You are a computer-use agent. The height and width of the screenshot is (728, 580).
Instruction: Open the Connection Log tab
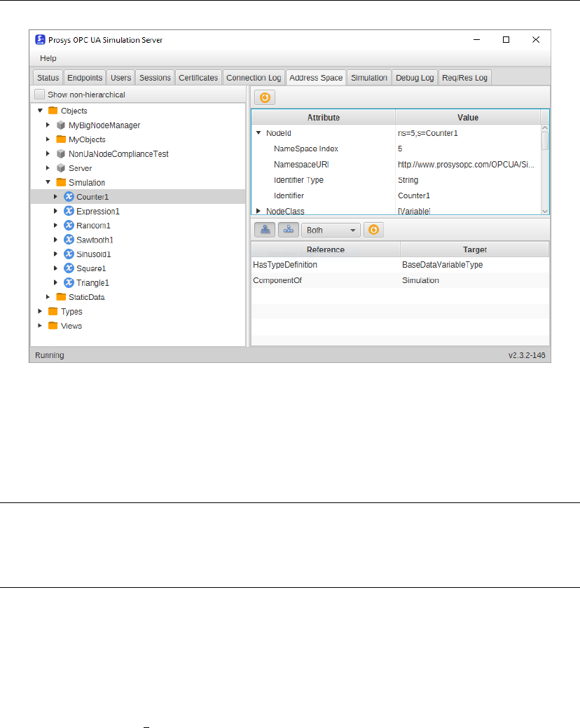pos(254,78)
